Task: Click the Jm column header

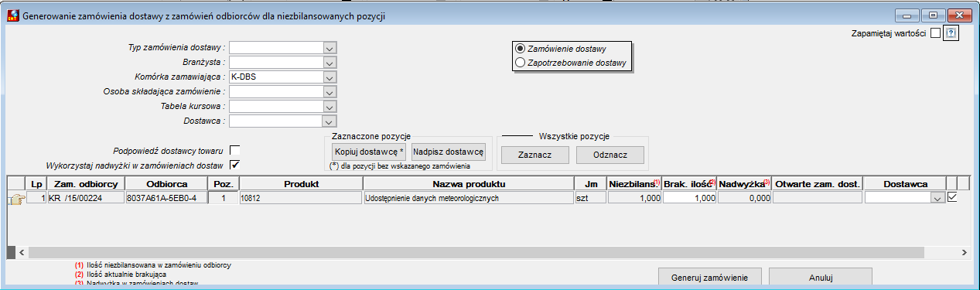Action: tap(591, 184)
